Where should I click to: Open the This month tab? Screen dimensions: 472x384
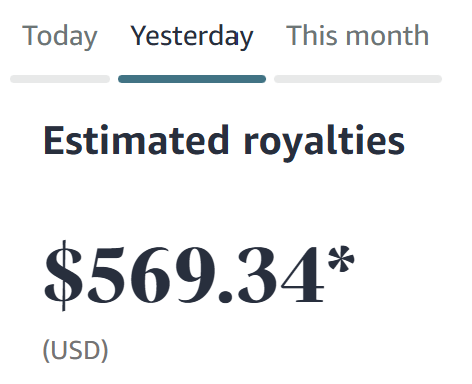(x=357, y=35)
